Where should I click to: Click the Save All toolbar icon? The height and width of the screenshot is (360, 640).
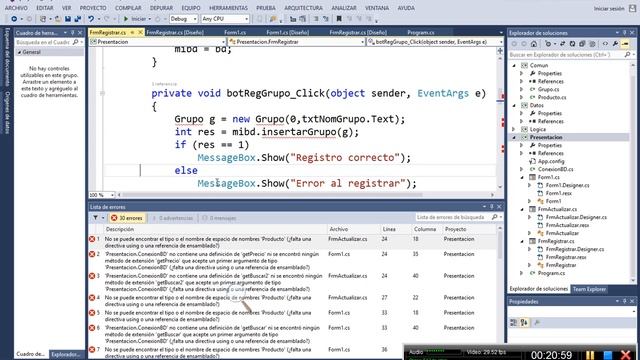point(78,19)
